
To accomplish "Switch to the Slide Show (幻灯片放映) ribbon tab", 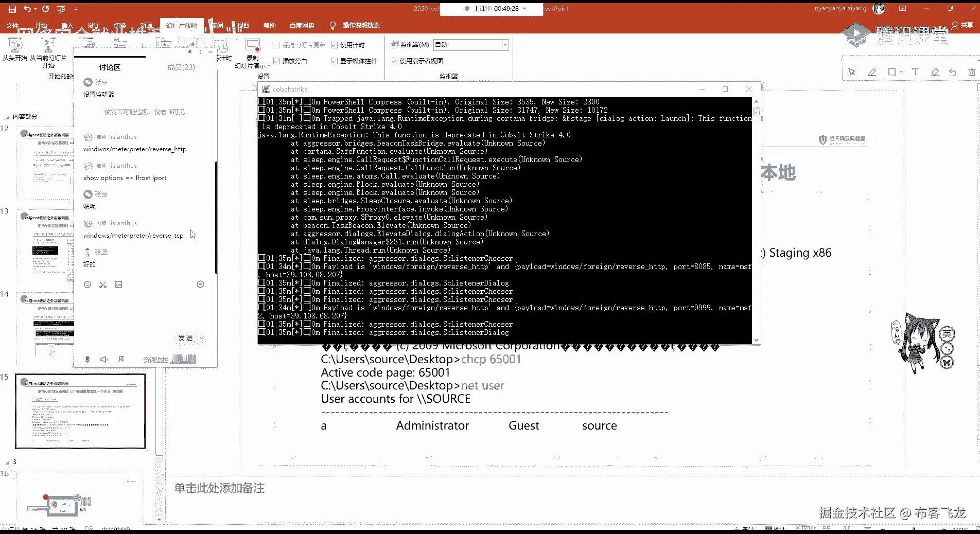I will (182, 25).
